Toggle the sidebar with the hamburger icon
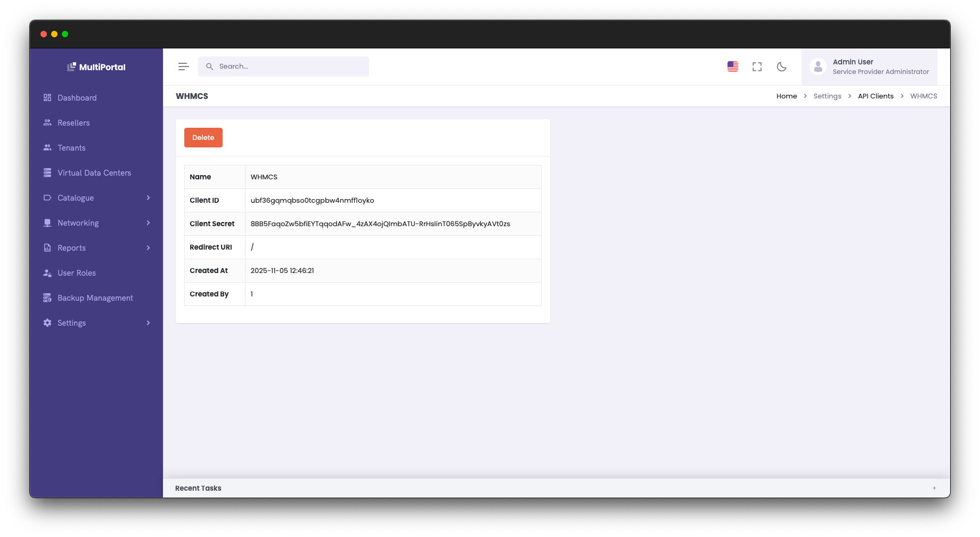This screenshot has width=980, height=537. (183, 67)
